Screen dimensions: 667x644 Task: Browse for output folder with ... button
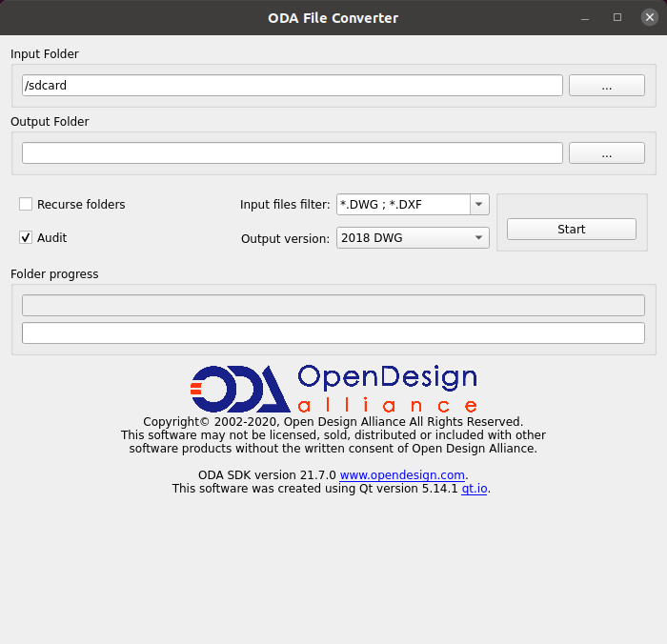click(607, 153)
